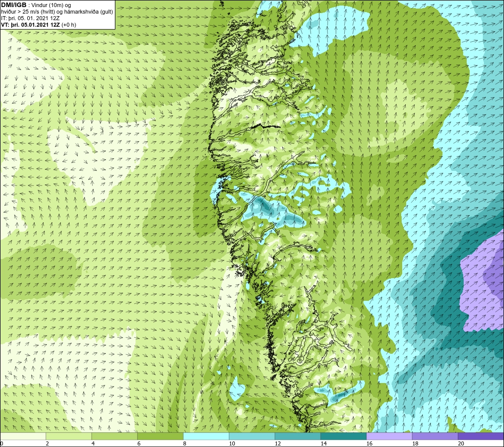Click the dark purple legend swatch above 20
The width and height of the screenshot is (504, 447).
(481, 436)
